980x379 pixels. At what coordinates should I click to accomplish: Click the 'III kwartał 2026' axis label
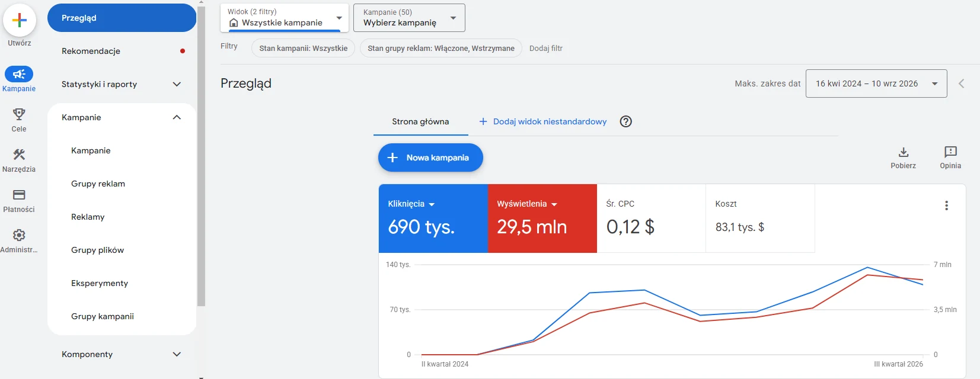(898, 364)
